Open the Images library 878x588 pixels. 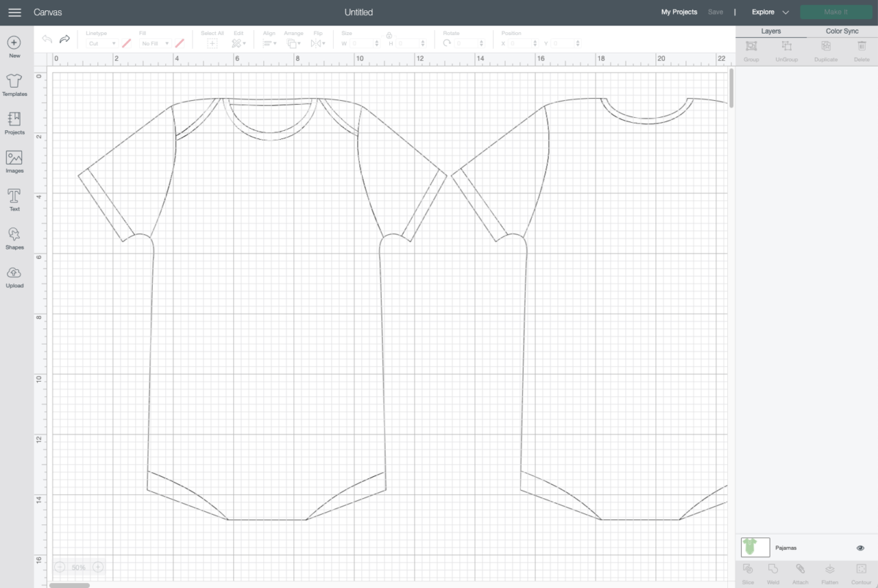pos(15,162)
